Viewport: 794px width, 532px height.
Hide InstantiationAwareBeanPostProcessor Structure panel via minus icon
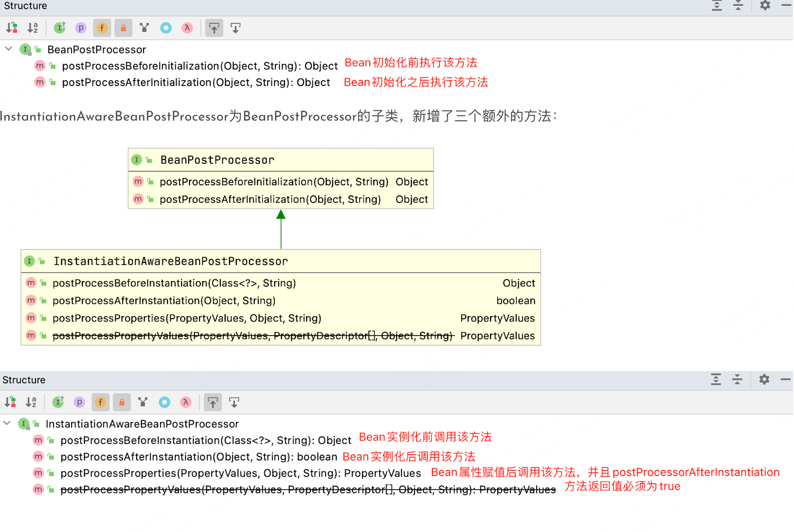click(x=786, y=379)
